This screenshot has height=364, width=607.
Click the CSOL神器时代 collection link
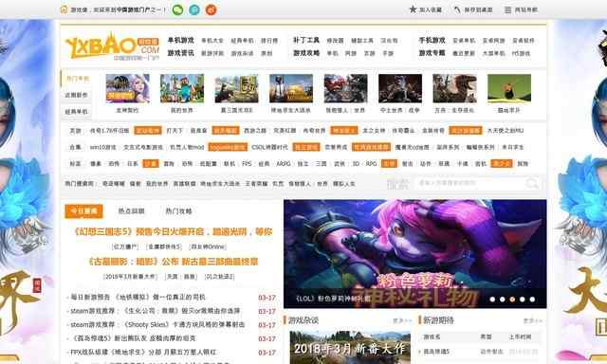click(269, 147)
